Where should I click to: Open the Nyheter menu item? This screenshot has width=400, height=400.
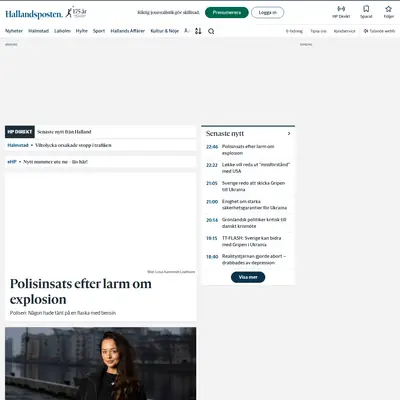[x=14, y=31]
